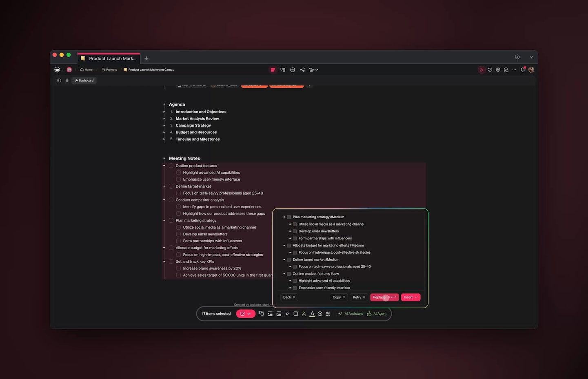The image size is (588, 379).
Task: Switch to the table view icon
Action: (293, 70)
